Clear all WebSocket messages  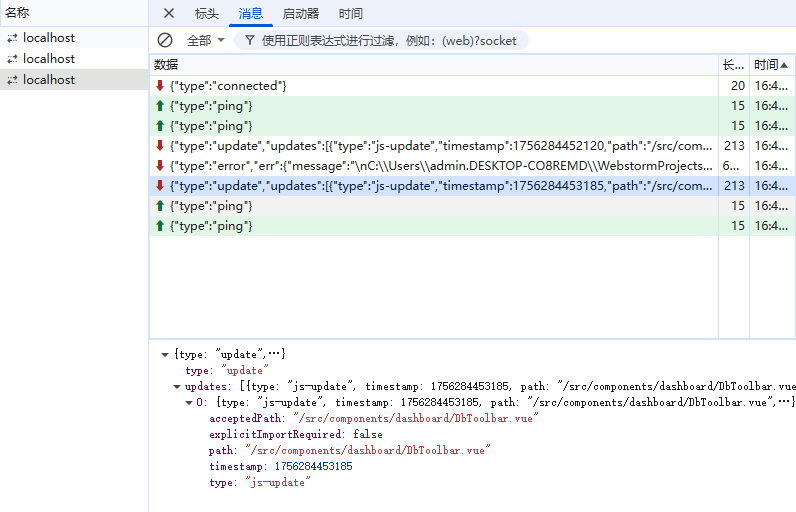point(165,40)
